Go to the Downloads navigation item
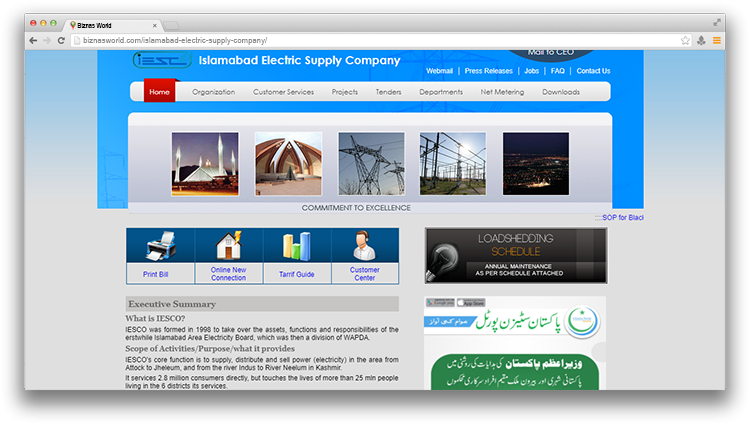The image size is (750, 425). coord(560,92)
